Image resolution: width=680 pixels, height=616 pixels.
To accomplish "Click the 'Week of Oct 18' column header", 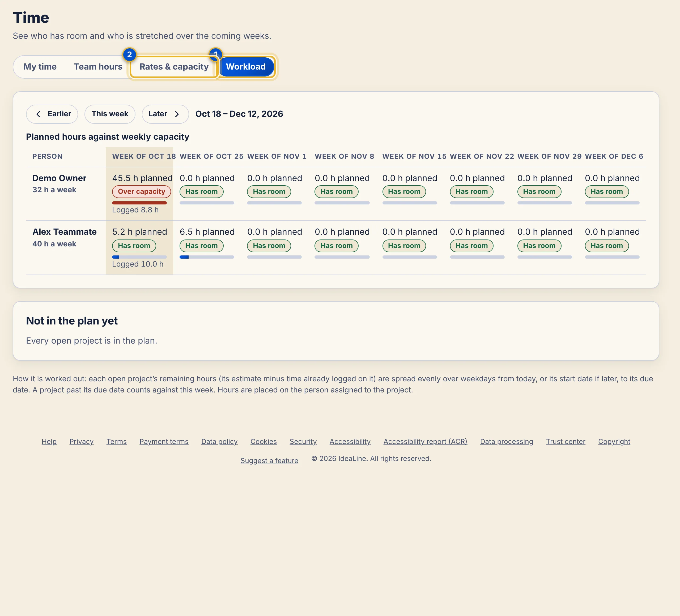I will (x=144, y=156).
